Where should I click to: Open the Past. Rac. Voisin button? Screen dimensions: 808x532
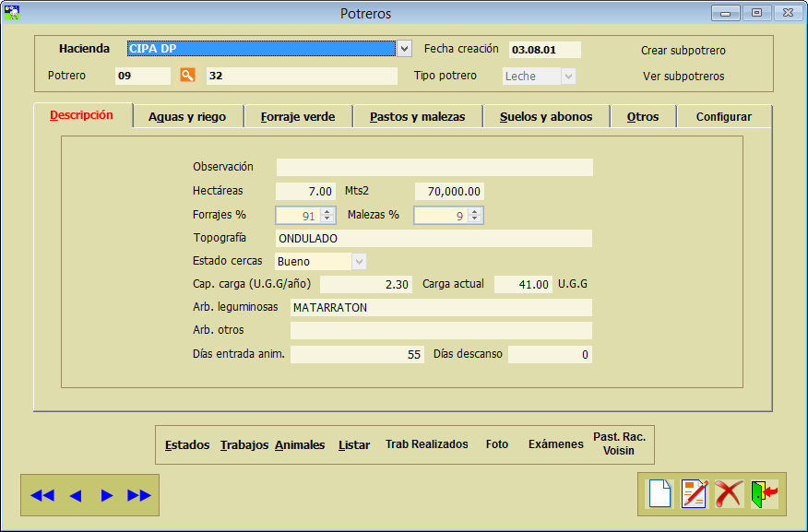(x=619, y=443)
